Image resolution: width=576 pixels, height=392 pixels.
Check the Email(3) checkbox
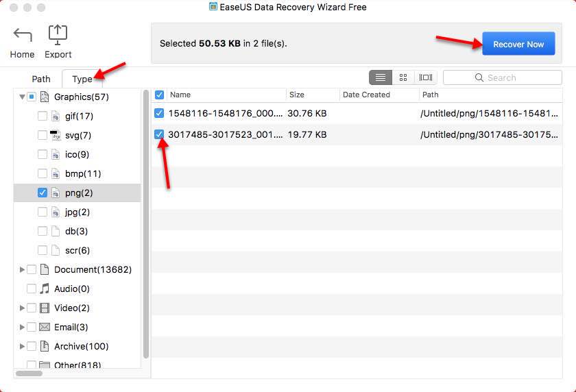click(32, 327)
